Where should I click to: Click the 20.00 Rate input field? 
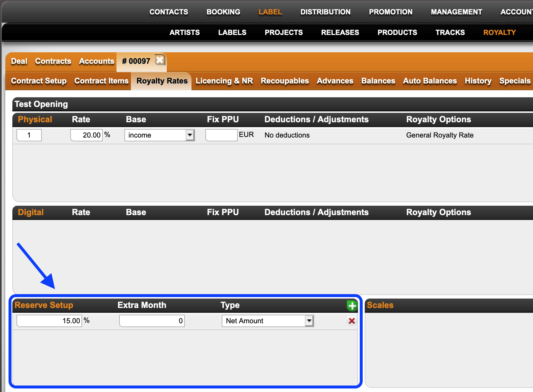[x=86, y=135]
